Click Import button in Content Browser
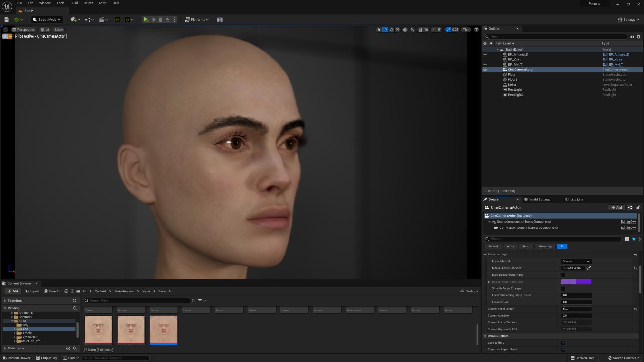Image resolution: width=644 pixels, height=362 pixels. (x=32, y=291)
